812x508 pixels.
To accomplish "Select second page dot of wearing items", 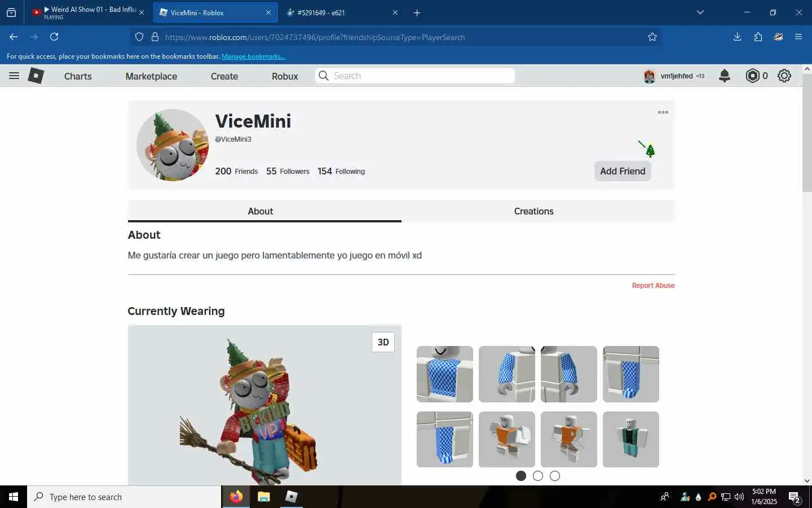I will [x=538, y=476].
